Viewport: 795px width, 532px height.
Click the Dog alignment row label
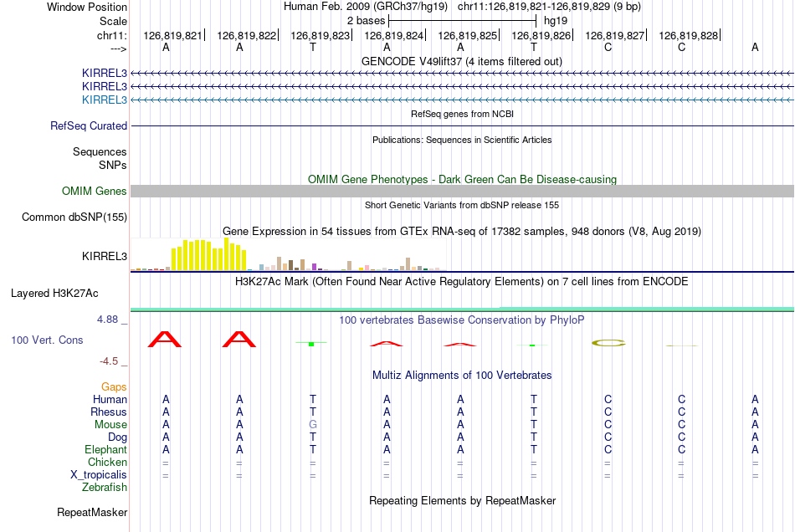point(117,437)
